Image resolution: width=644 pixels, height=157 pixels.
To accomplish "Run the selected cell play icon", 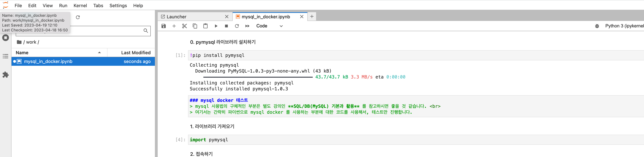I will click(216, 26).
